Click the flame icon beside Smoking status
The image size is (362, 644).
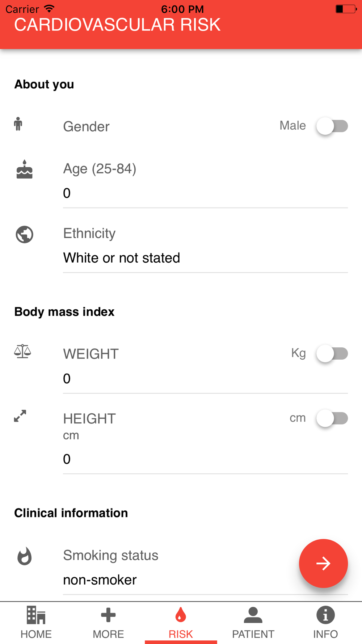[25, 556]
